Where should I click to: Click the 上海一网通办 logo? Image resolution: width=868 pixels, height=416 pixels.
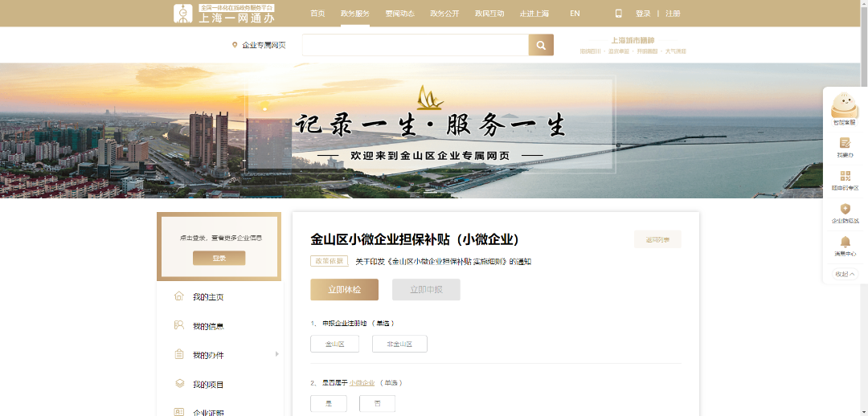[224, 13]
